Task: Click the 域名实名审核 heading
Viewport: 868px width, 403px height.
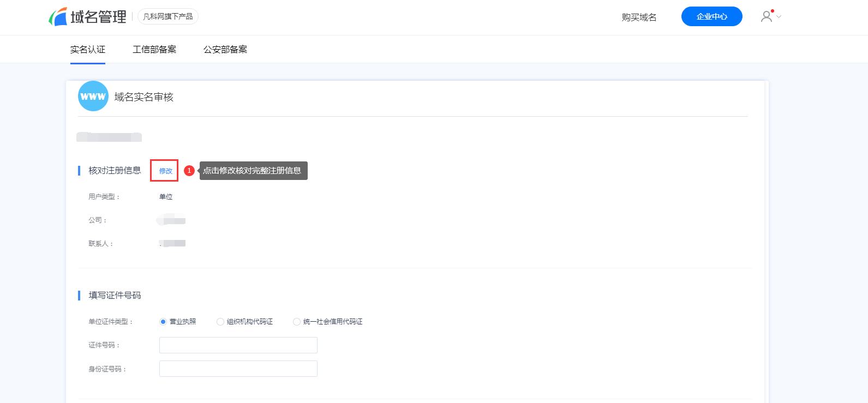Action: pos(144,97)
